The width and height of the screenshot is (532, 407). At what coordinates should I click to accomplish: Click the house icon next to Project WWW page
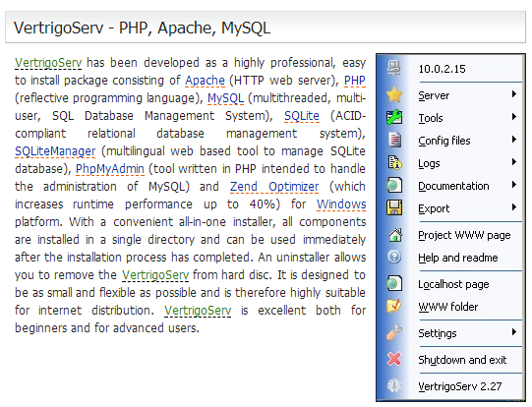click(395, 235)
